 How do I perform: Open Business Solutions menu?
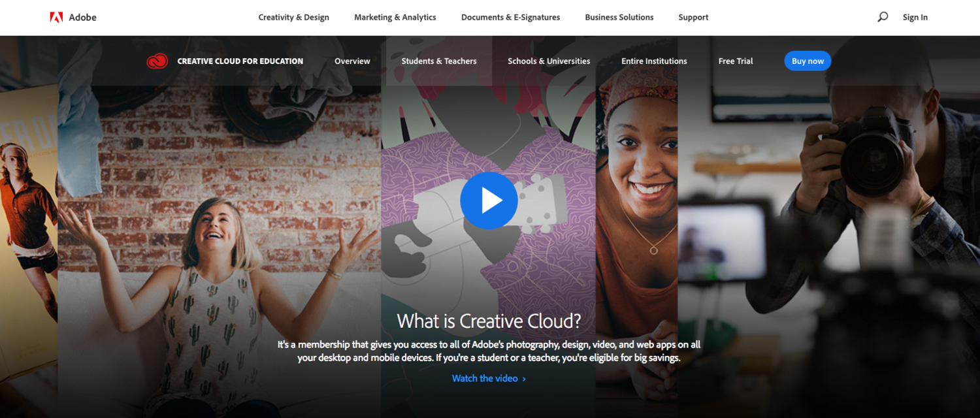click(x=619, y=18)
